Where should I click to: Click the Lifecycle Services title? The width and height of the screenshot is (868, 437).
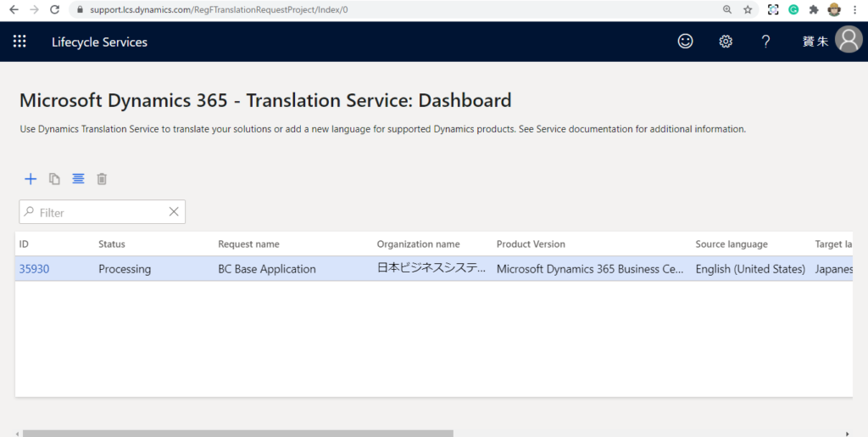tap(100, 42)
